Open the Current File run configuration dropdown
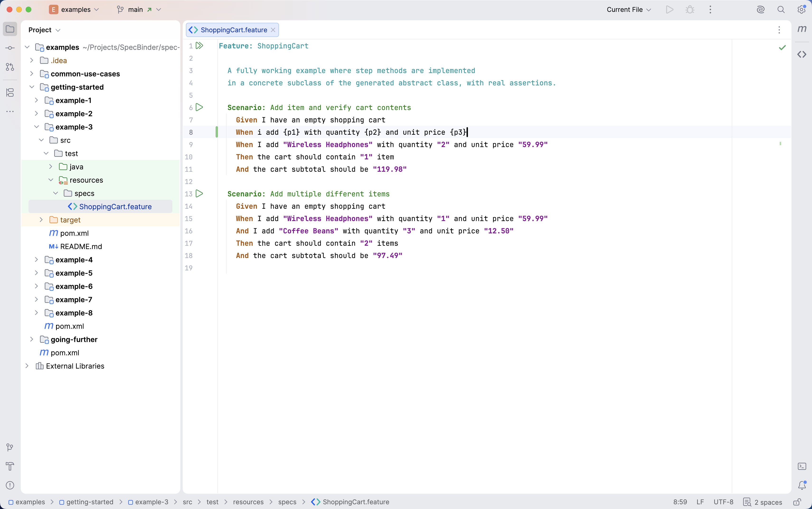The height and width of the screenshot is (509, 812). (629, 9)
